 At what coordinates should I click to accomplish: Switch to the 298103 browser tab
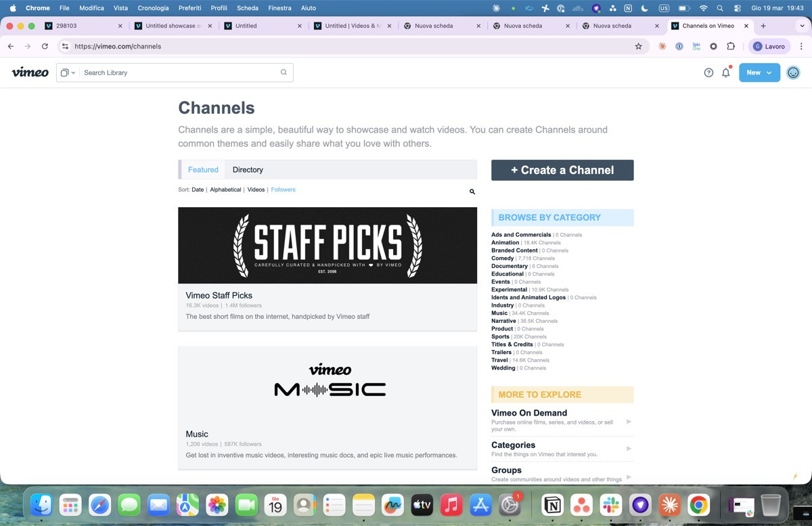83,26
